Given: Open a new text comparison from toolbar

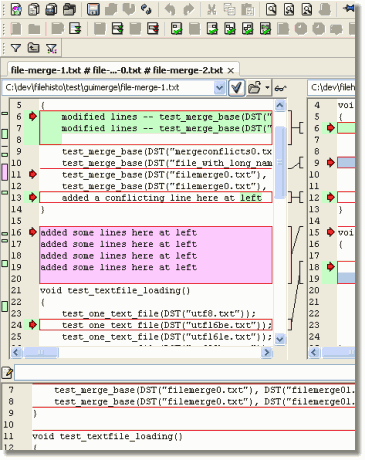Looking at the screenshot, I should coord(34,9).
